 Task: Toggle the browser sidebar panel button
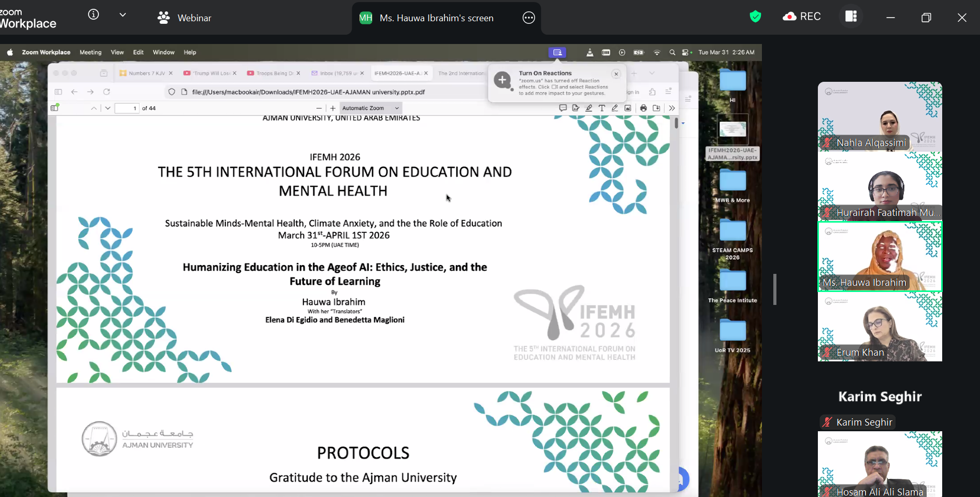(58, 92)
